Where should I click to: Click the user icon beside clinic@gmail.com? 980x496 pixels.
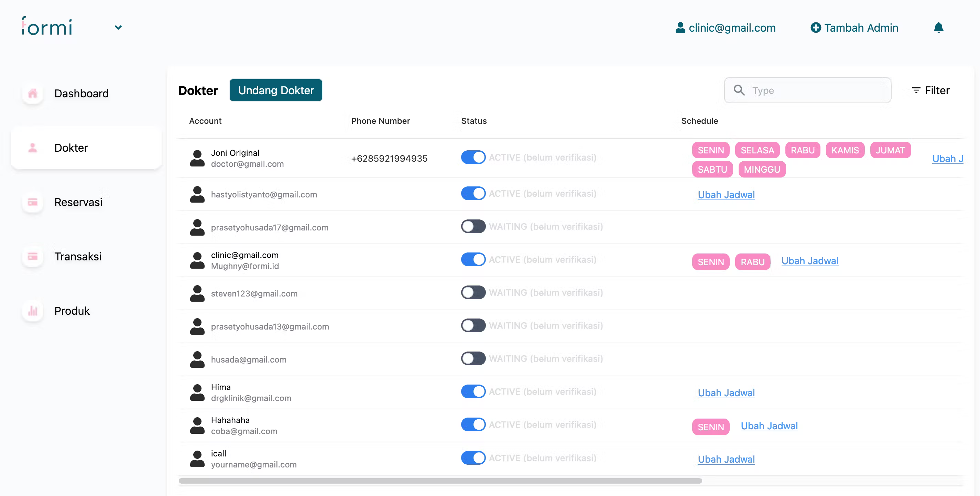(x=680, y=28)
